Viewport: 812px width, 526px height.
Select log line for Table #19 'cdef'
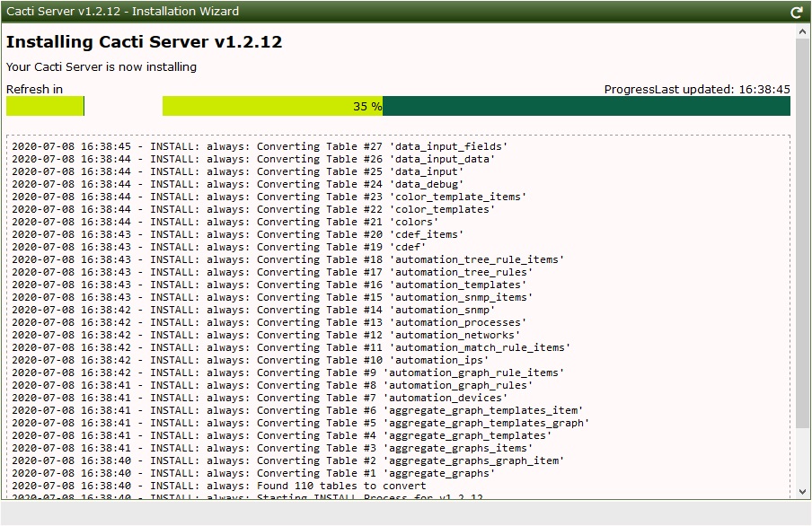(219, 247)
